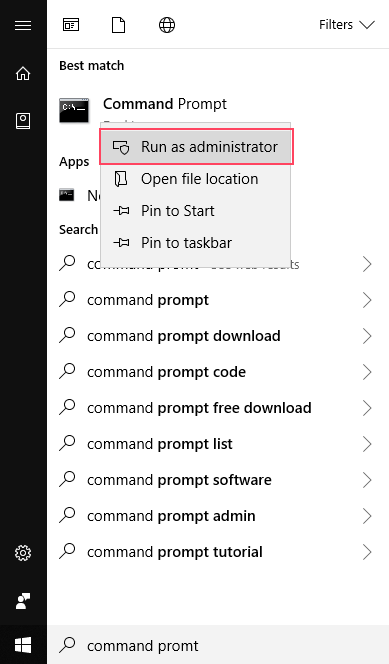Choose Open file location
Viewport: 389px width, 664px height.
click(x=196, y=179)
